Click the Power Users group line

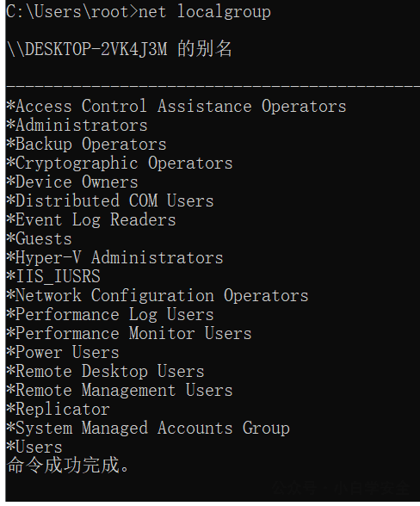63,353
